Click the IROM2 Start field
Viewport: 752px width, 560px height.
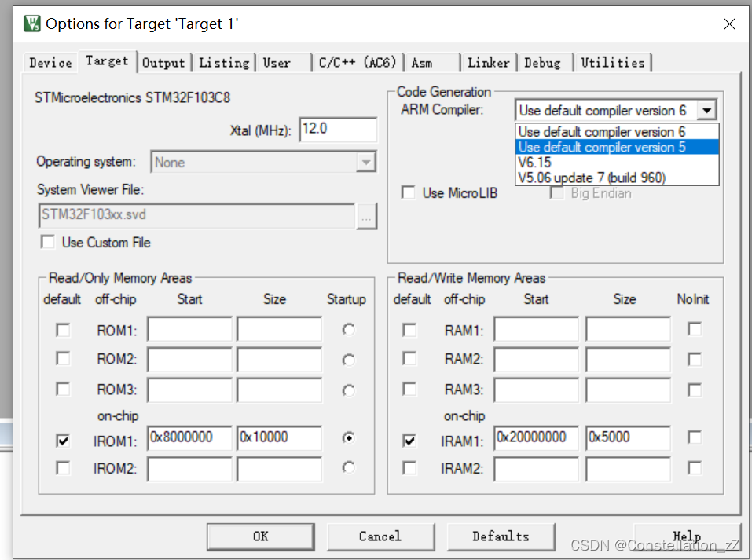tap(190, 469)
